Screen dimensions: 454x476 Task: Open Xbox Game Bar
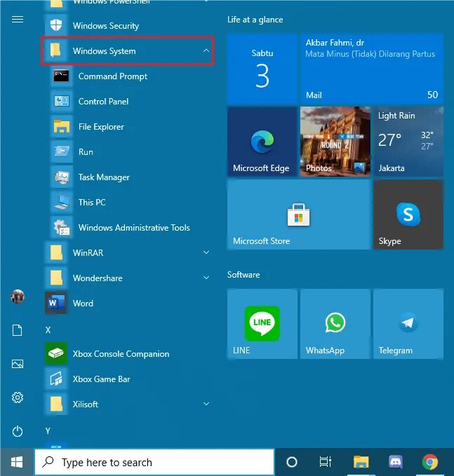coord(128,379)
